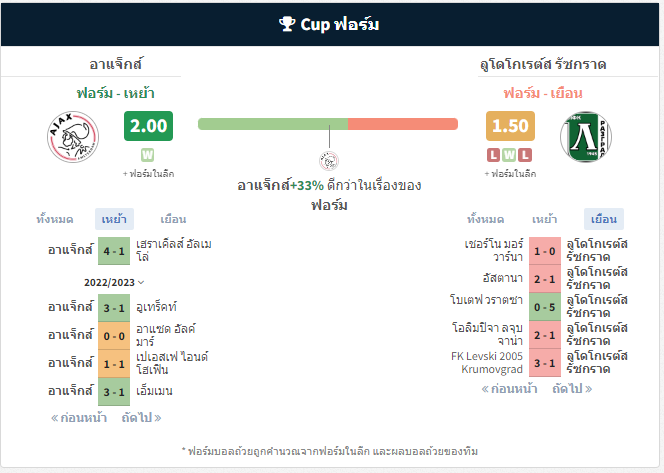Show league form under Ajax rating

point(149,174)
